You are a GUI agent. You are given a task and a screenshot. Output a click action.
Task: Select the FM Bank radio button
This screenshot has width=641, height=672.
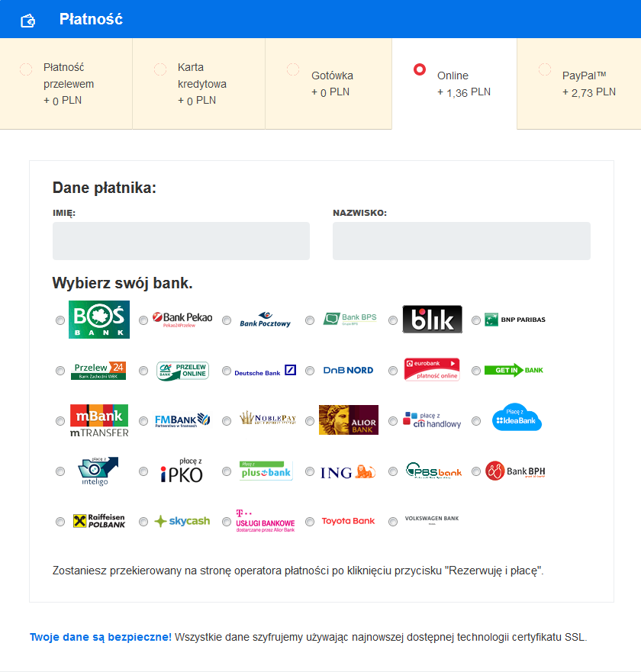click(143, 421)
